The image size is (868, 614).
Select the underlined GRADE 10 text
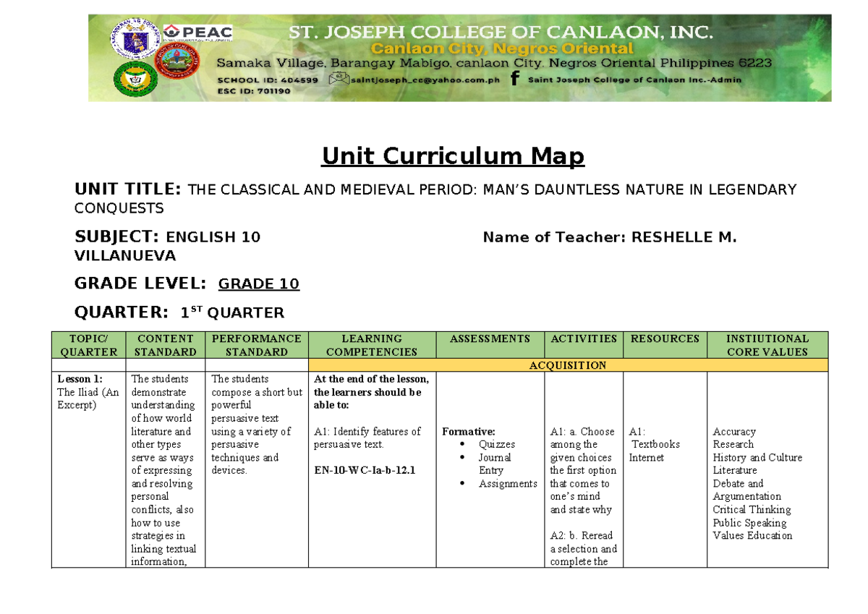[x=258, y=283]
